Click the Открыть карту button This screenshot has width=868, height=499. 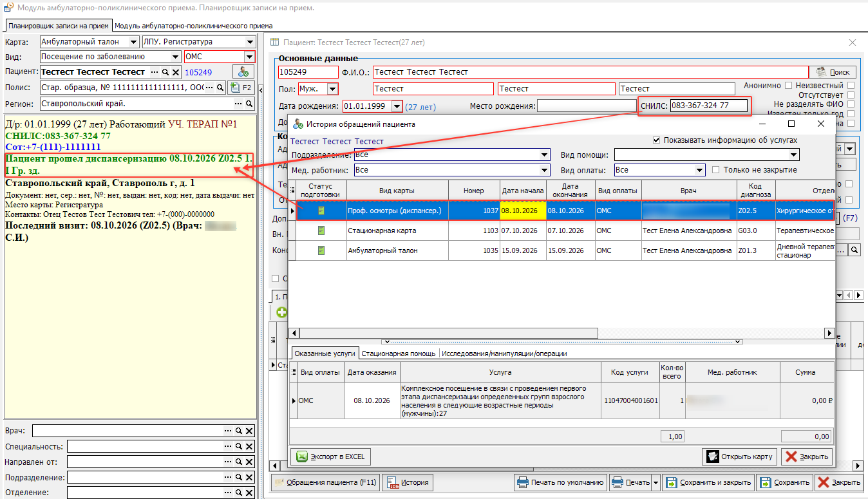pos(740,457)
